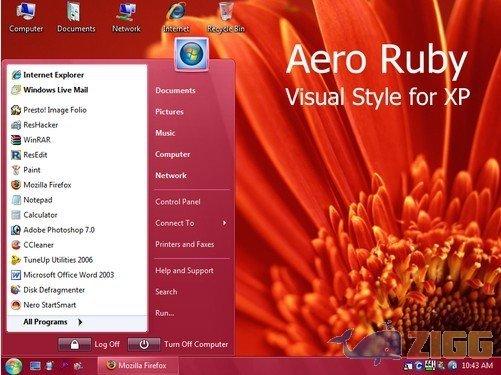Click the WinRAR books icon
The width and height of the screenshot is (501, 375).
16,140
